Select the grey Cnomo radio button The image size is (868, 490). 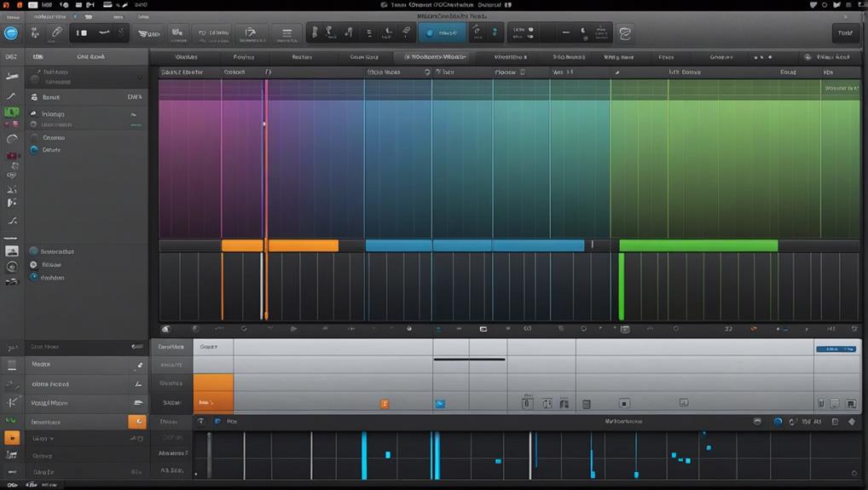(34, 137)
